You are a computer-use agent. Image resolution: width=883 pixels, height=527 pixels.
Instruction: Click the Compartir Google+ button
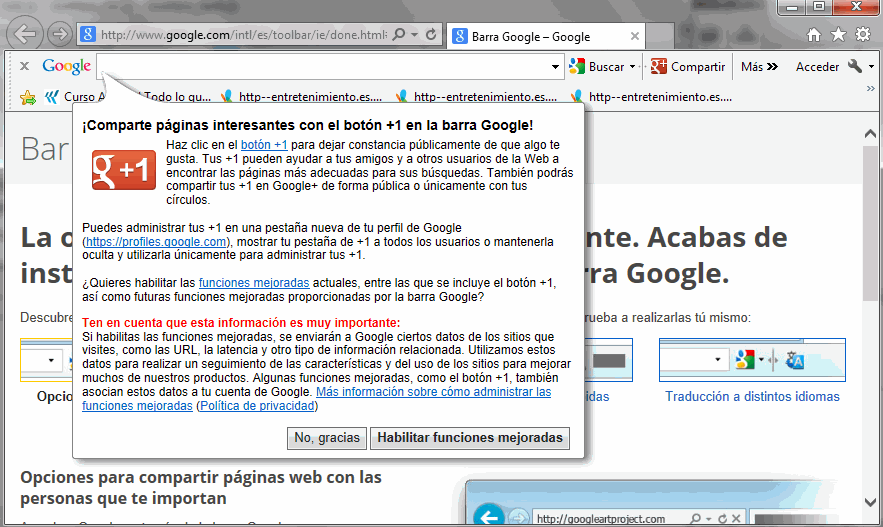click(688, 66)
